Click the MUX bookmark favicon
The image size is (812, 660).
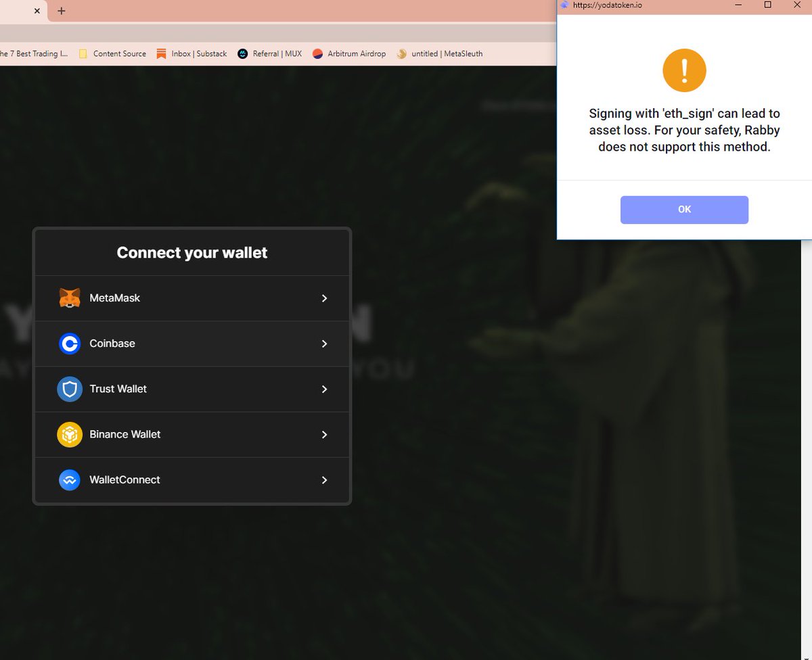(243, 54)
